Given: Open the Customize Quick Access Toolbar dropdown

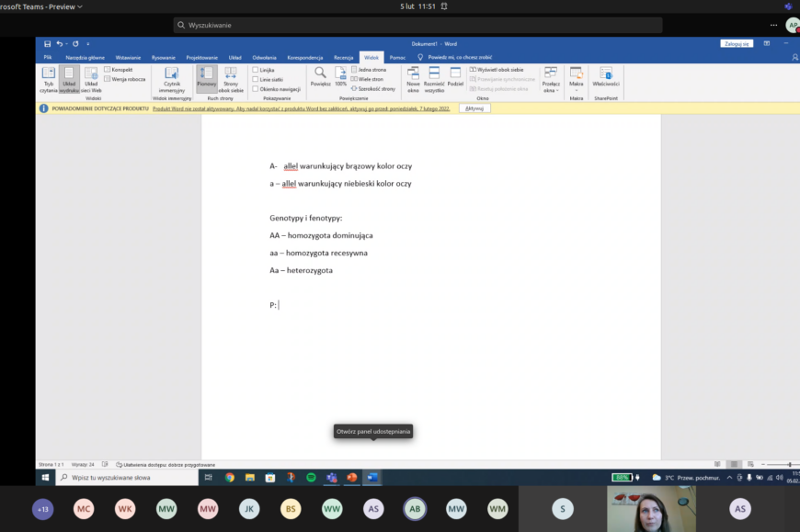Looking at the screenshot, I should tap(87, 44).
